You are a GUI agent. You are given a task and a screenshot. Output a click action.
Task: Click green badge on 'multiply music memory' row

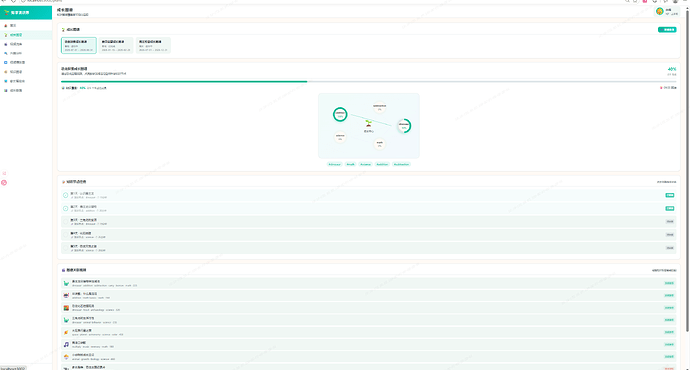click(669, 345)
